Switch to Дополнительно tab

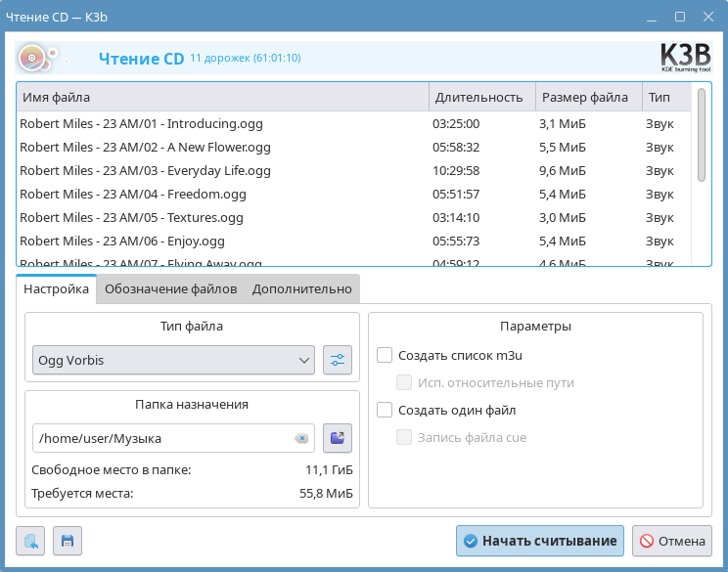301,289
